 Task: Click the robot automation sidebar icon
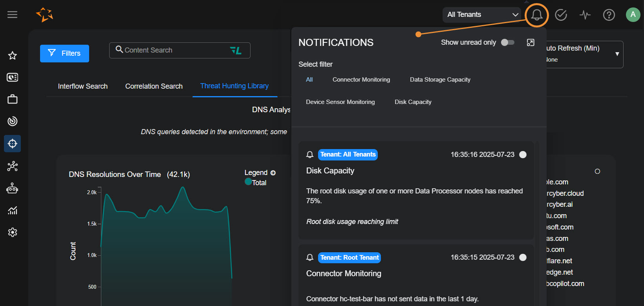[x=13, y=188]
